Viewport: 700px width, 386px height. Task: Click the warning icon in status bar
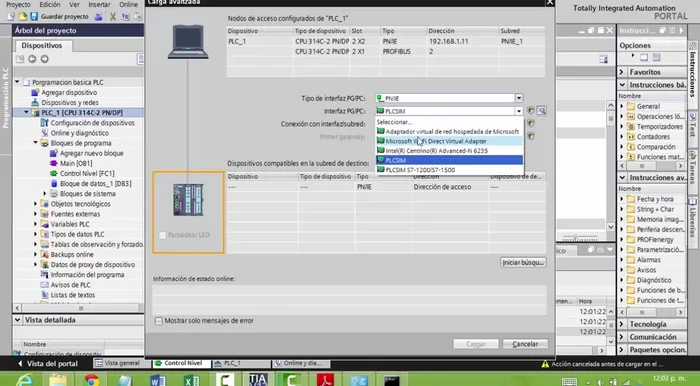pyautogui.click(x=545, y=364)
